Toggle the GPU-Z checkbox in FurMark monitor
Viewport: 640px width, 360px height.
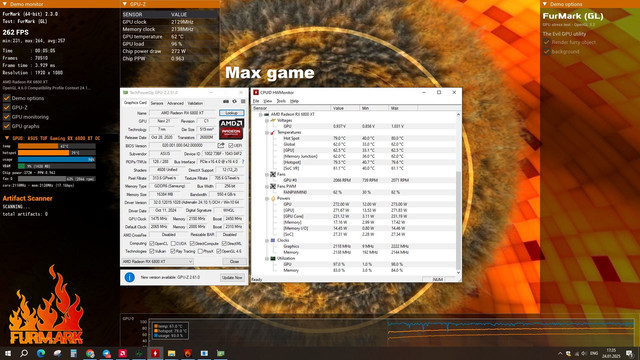[7, 107]
